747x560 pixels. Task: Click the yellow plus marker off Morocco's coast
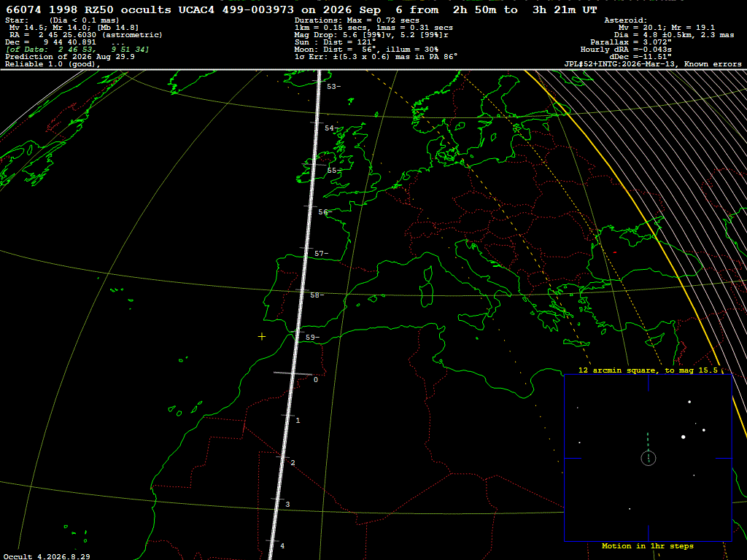point(262,337)
